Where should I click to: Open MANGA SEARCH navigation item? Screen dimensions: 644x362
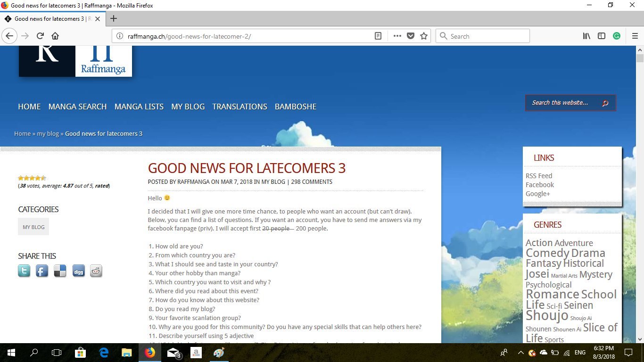(x=77, y=107)
